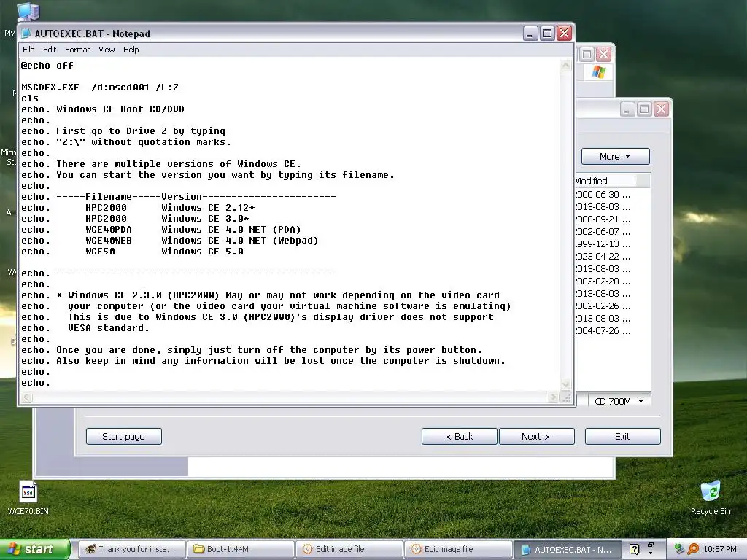Open the Windows Start menu
Screen dimensions: 747x560
coord(34,549)
